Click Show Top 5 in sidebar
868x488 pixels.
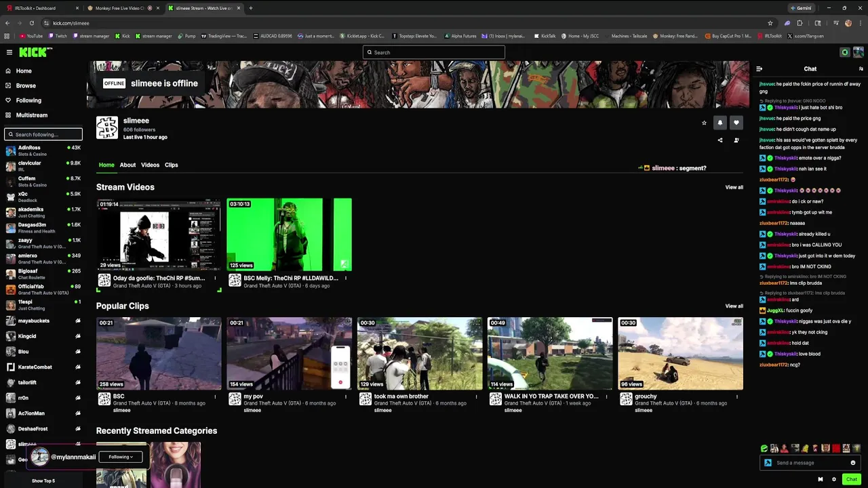pos(43,481)
